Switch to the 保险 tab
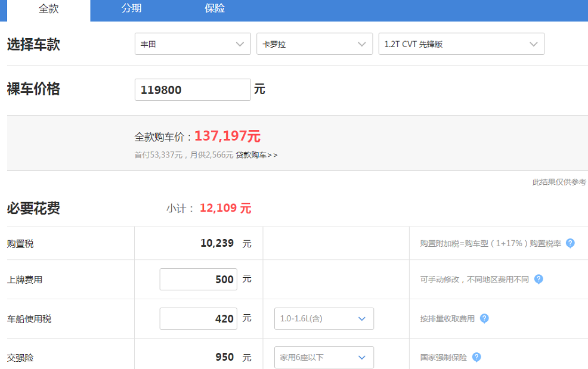This screenshot has width=588, height=369. 215,8
